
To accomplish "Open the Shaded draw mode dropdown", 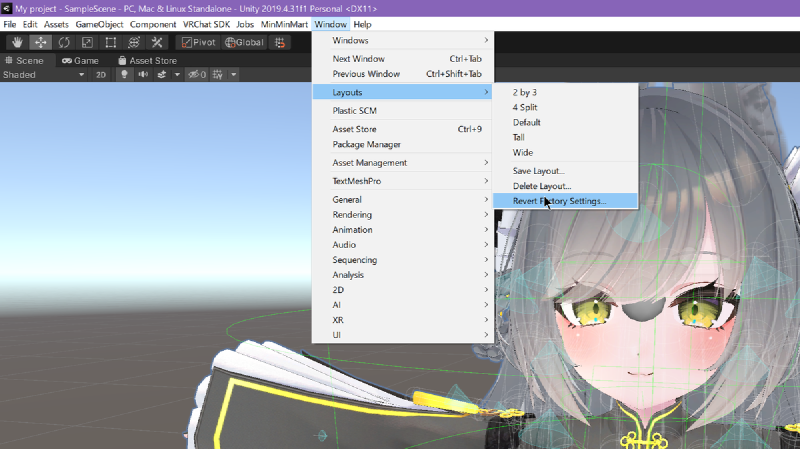I will (43, 74).
